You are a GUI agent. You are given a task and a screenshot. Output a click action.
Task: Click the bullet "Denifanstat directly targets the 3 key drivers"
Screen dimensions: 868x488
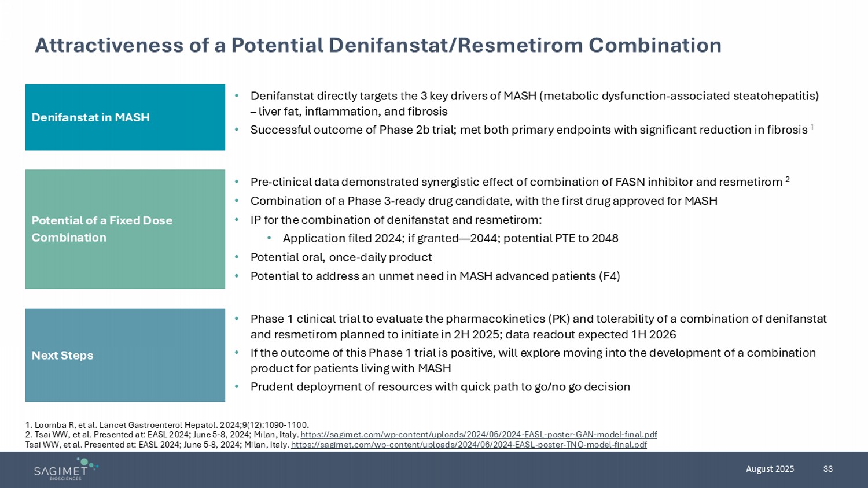(x=534, y=103)
